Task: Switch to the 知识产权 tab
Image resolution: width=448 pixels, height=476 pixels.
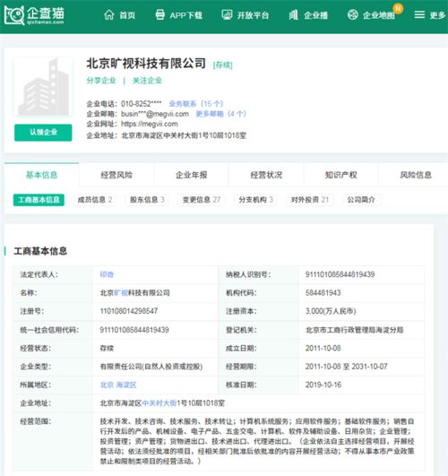Action: pos(340,175)
